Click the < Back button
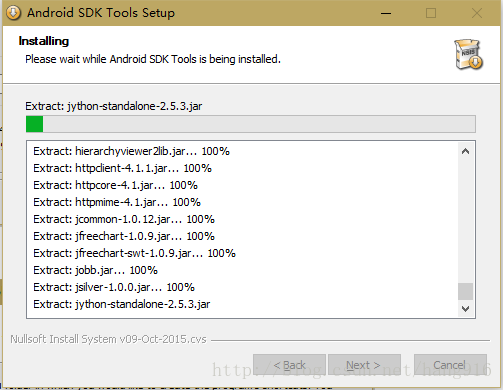 [289, 365]
